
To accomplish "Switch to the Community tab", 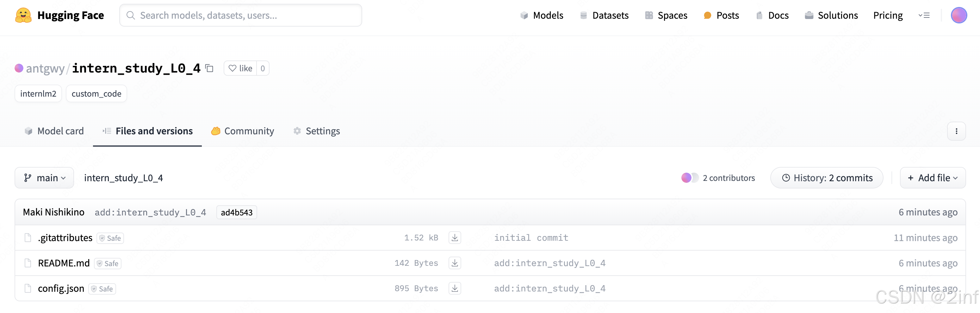I will click(243, 131).
